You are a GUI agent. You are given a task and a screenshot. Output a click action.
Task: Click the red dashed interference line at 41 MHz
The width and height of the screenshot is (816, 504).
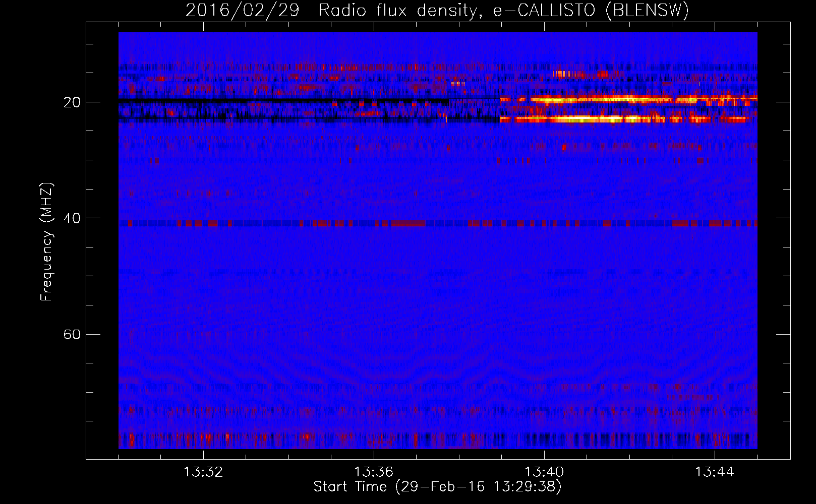[x=438, y=223]
